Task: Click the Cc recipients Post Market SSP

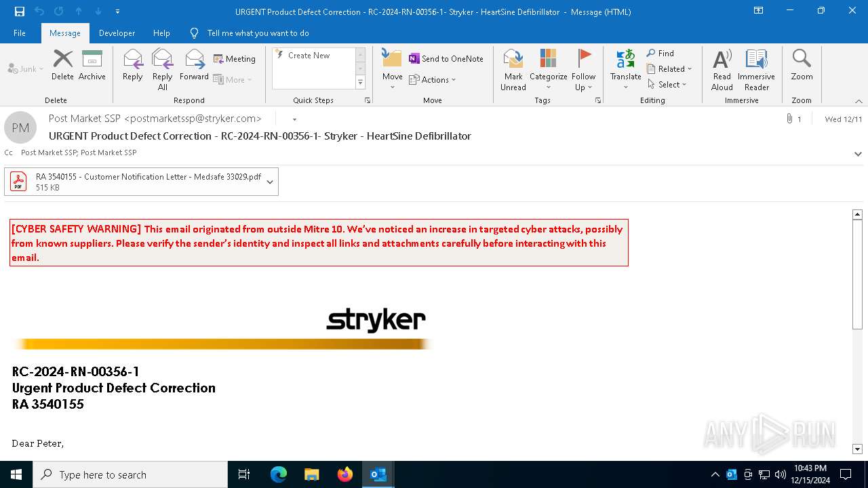Action: tap(79, 152)
